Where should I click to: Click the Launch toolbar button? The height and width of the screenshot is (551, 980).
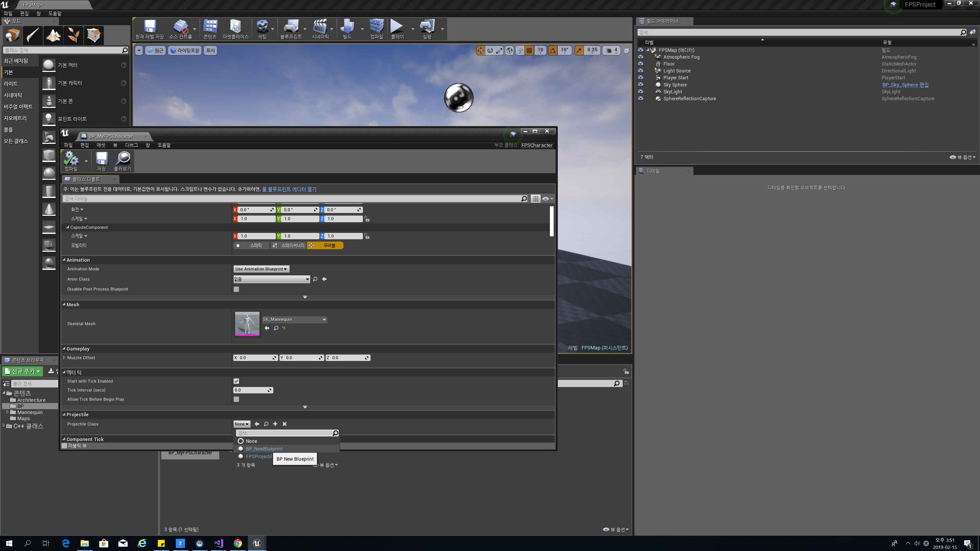point(427,29)
